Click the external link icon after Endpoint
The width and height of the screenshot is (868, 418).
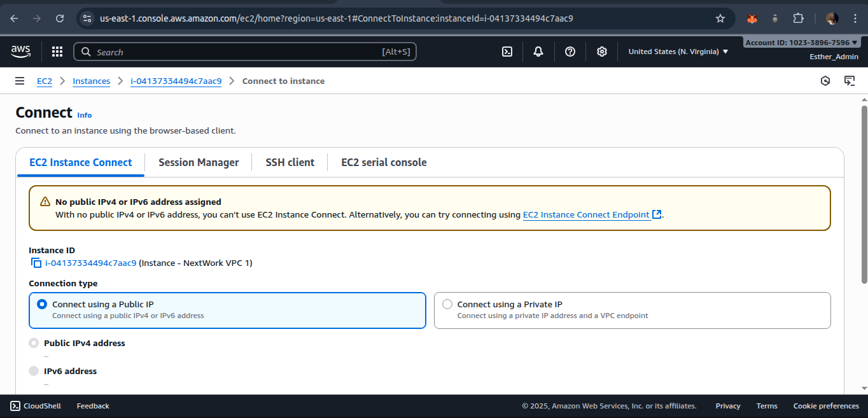(x=657, y=215)
